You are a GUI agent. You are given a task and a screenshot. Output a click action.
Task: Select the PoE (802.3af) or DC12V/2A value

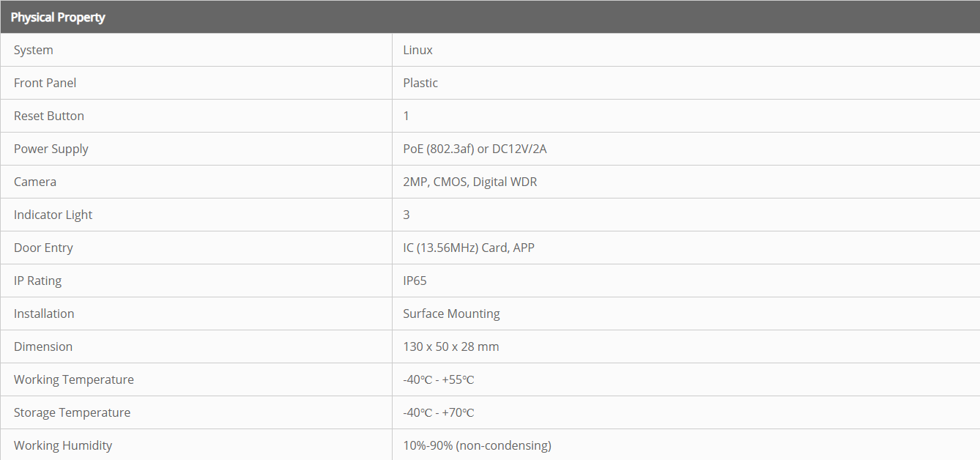coord(475,149)
